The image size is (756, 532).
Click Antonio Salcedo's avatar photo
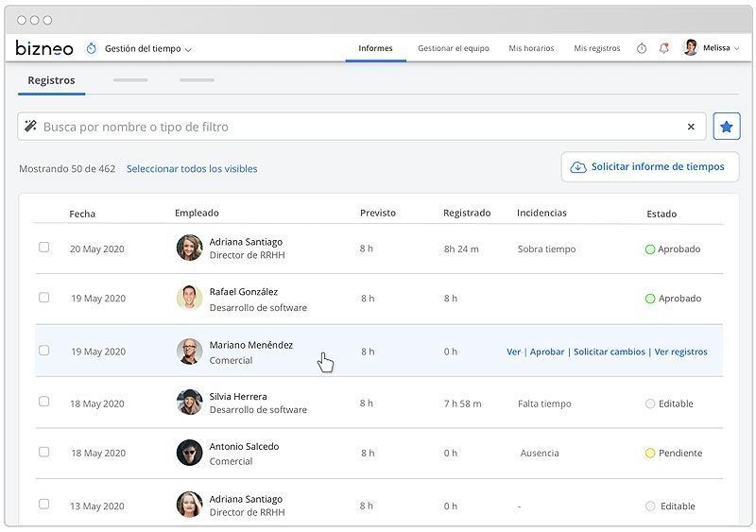pyautogui.click(x=190, y=453)
